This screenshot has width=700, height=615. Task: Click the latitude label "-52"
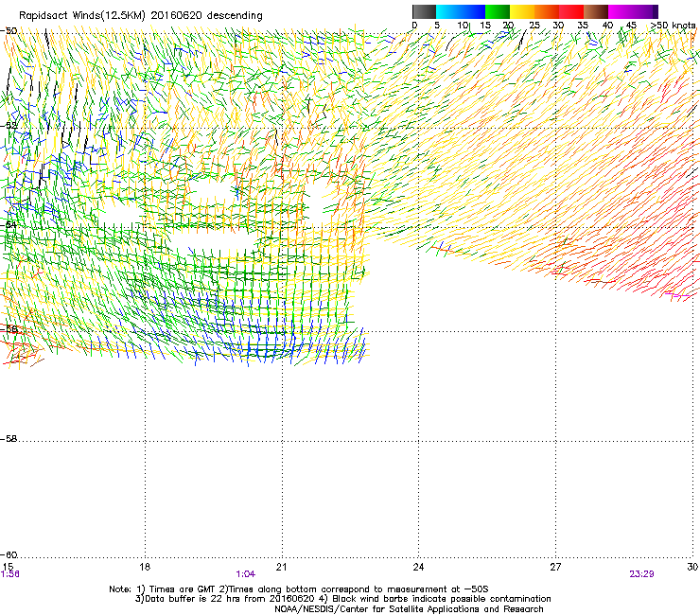click(9, 126)
